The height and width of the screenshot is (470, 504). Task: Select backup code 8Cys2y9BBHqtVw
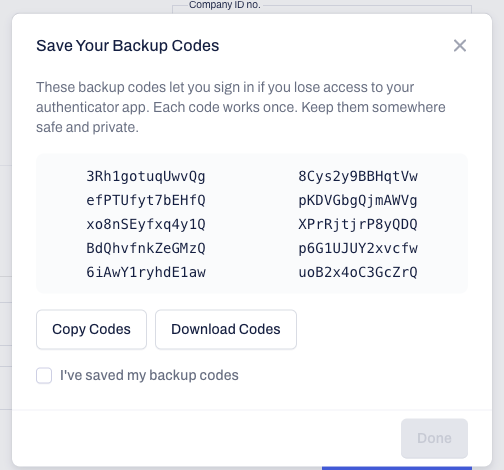[x=358, y=177]
